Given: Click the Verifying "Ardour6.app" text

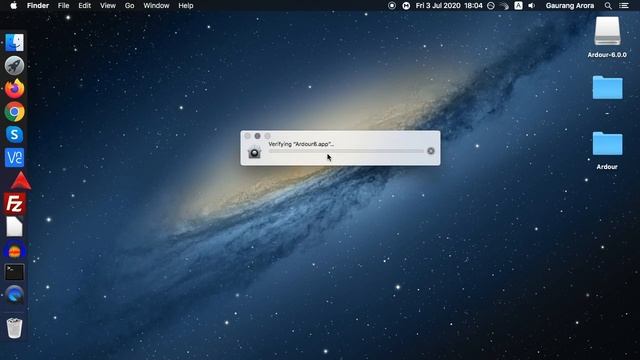Looking at the screenshot, I should [x=301, y=144].
